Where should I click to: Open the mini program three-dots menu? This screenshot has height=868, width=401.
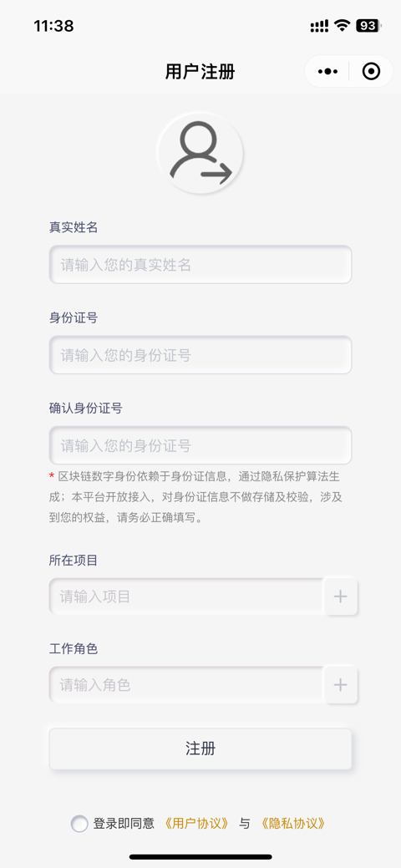[x=327, y=71]
